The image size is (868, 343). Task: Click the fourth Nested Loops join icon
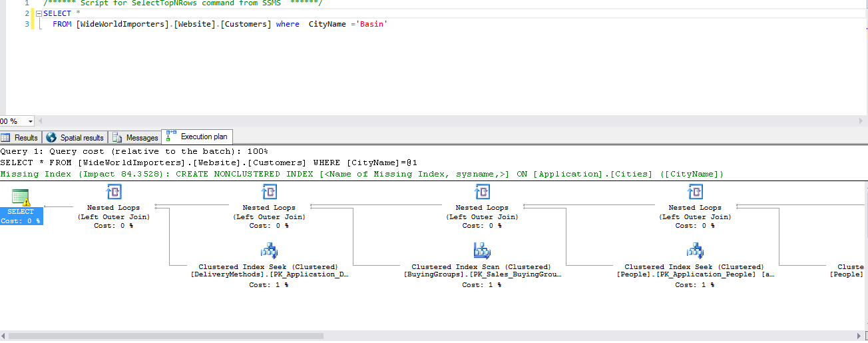click(695, 193)
